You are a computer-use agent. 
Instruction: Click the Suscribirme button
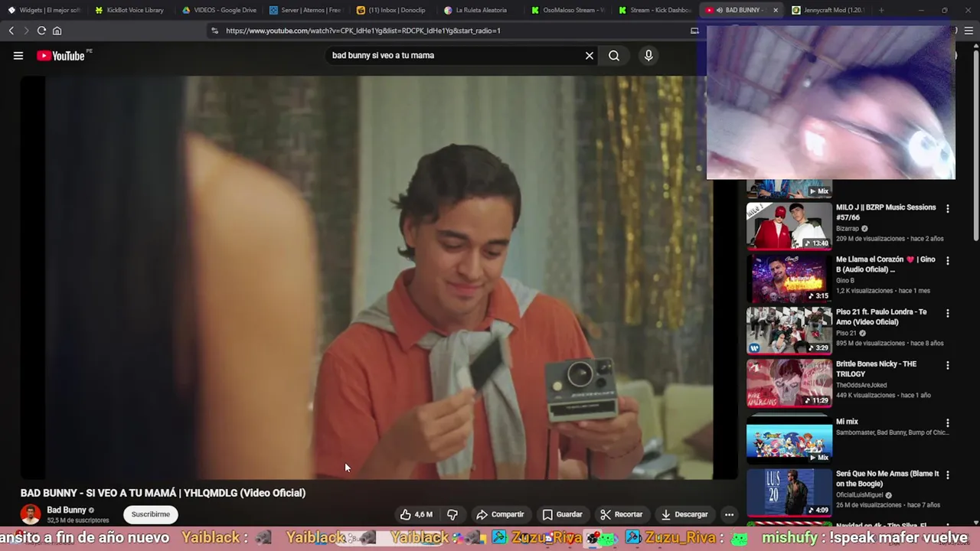click(151, 514)
